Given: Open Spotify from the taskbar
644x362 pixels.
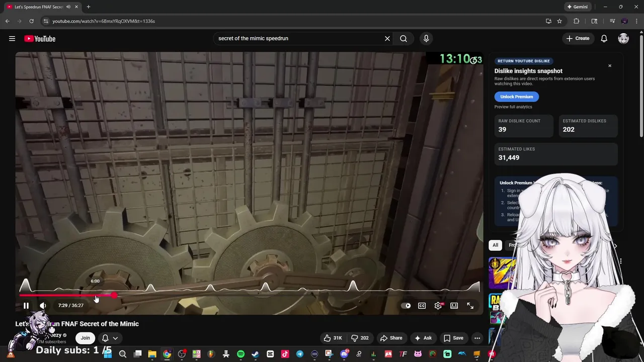Looking at the screenshot, I should 240,354.
